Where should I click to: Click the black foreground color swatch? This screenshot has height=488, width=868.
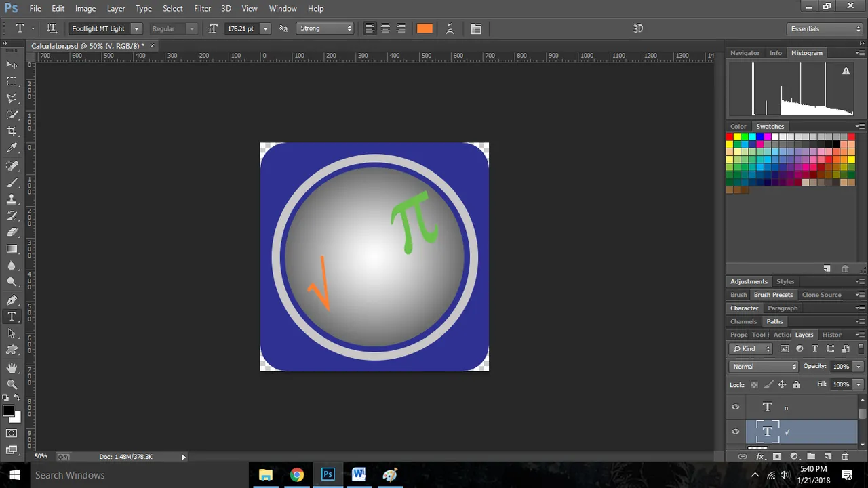pyautogui.click(x=8, y=411)
